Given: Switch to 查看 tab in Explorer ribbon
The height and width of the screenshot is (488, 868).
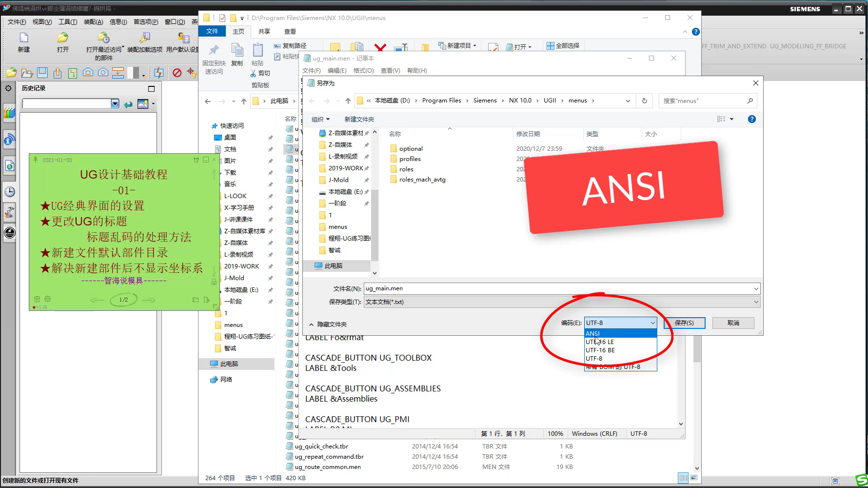Looking at the screenshot, I should (x=290, y=32).
